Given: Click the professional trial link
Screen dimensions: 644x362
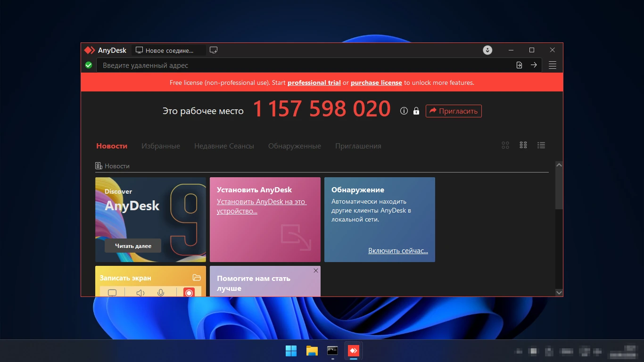Looking at the screenshot, I should [314, 82].
